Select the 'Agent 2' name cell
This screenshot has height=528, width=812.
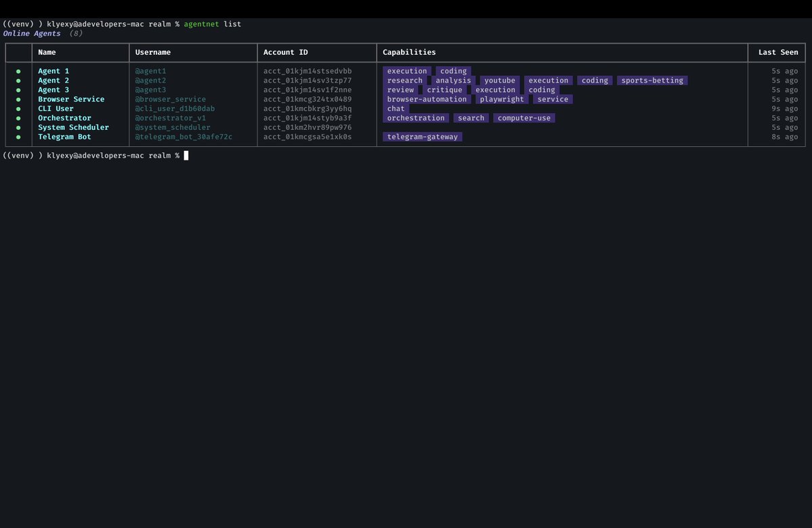tap(54, 81)
